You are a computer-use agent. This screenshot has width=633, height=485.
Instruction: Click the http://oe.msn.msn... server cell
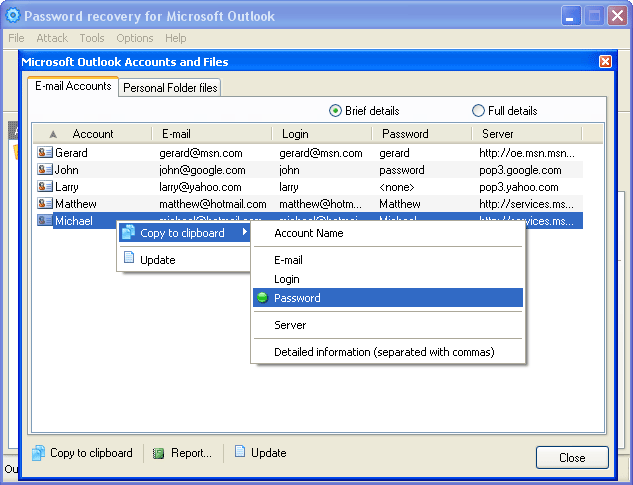[527, 153]
